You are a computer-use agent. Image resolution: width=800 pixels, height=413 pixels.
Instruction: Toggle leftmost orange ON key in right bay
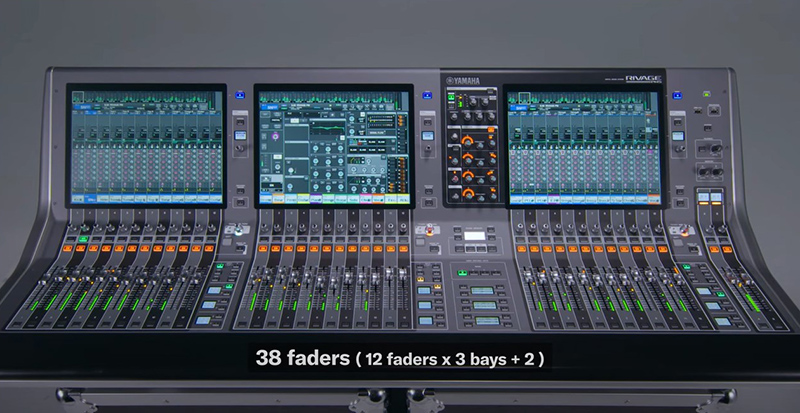click(x=521, y=249)
